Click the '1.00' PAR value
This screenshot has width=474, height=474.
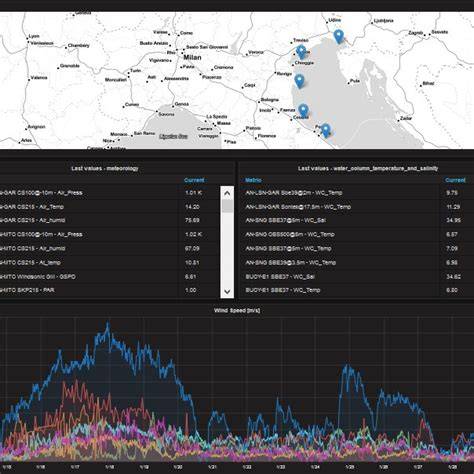191,290
